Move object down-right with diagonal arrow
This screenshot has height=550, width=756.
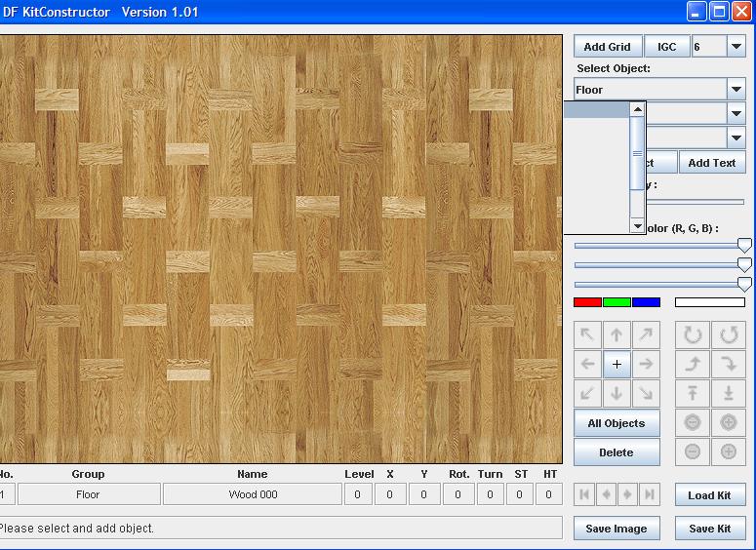(x=646, y=393)
